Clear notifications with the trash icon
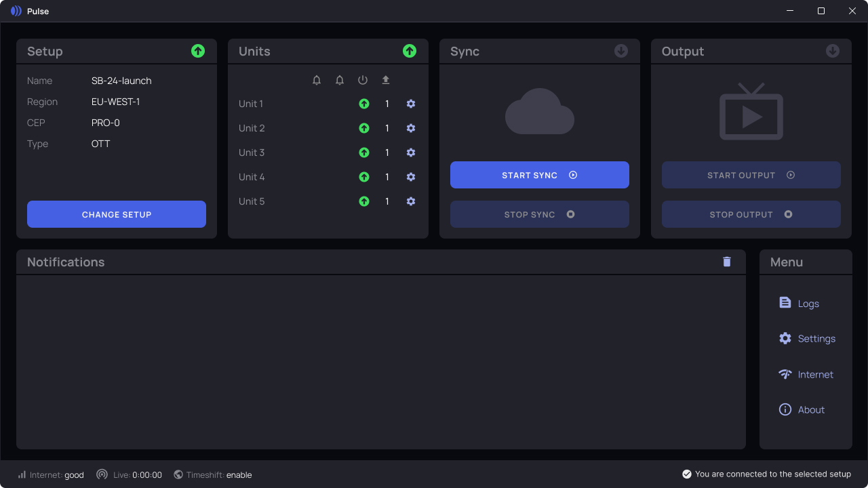The image size is (868, 488). [727, 262]
